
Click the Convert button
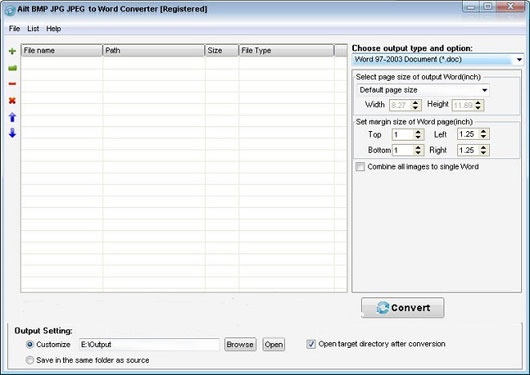403,308
